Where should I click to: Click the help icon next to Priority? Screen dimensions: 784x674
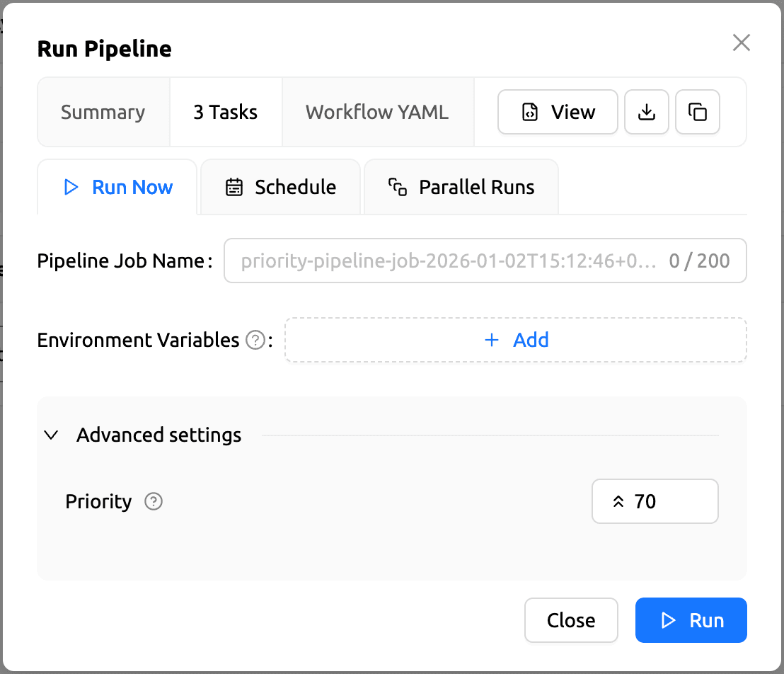click(154, 501)
